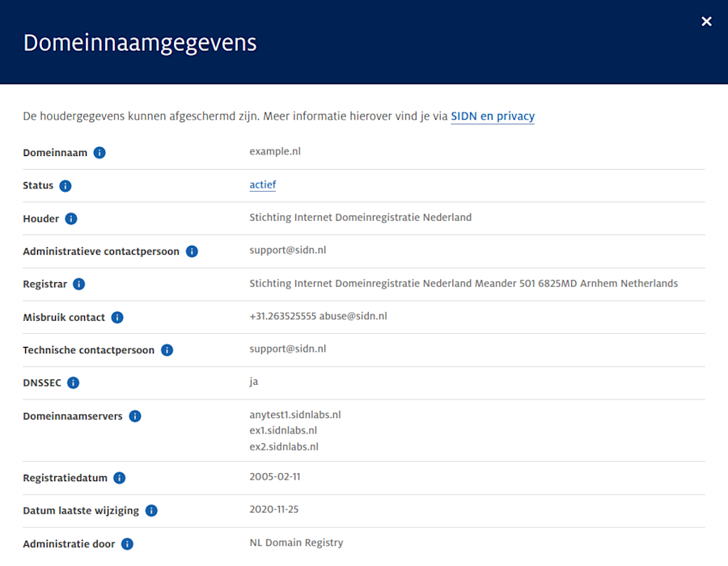
Task: Select name server ex2.sidnlabs.nl
Action: pos(284,447)
